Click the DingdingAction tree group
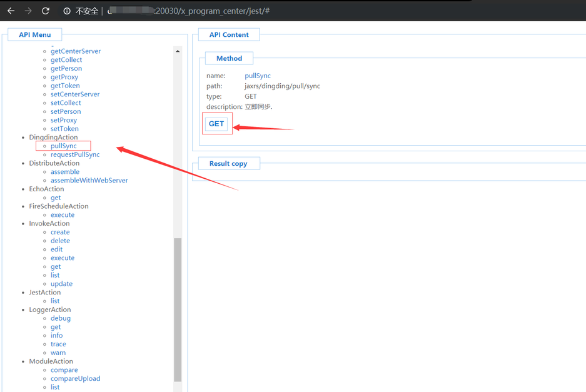The width and height of the screenshot is (586, 392). point(53,138)
